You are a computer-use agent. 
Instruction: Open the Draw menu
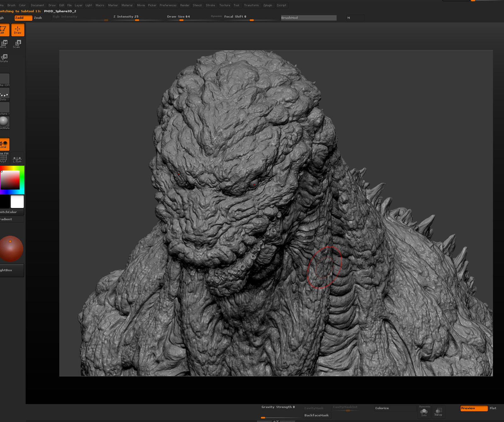coord(52,5)
